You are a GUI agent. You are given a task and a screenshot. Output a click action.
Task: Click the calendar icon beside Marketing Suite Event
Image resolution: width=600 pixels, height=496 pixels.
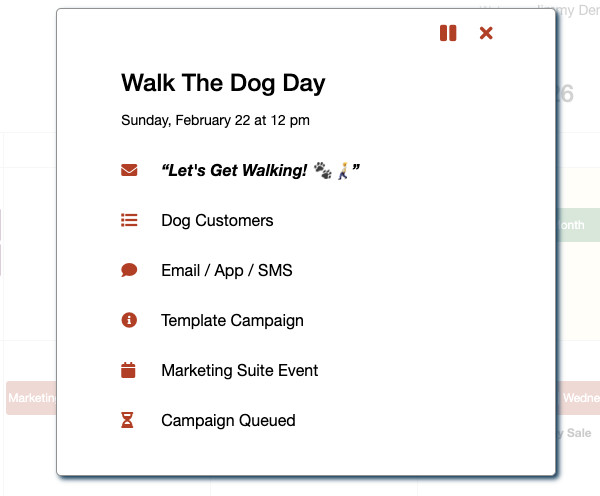click(x=128, y=370)
